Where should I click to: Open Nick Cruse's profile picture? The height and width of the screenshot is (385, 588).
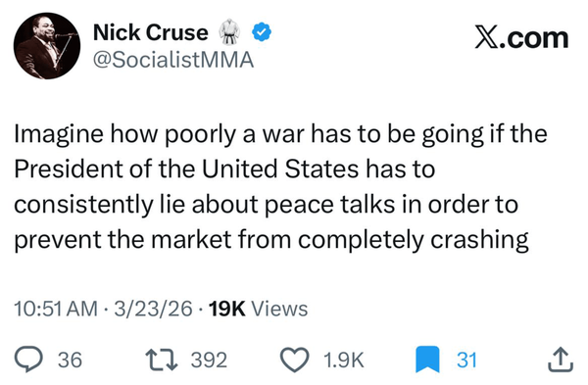pyautogui.click(x=47, y=46)
